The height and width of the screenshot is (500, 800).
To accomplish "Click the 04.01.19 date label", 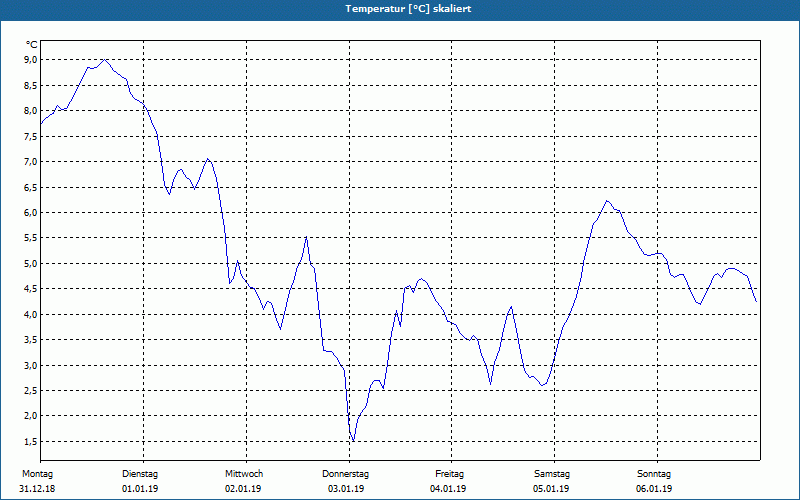I will coord(448,489).
